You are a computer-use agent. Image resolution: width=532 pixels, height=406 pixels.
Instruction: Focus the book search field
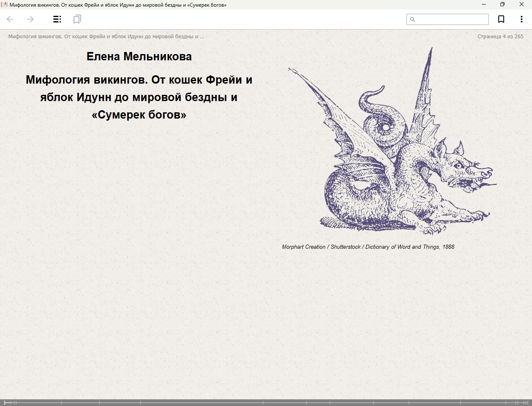(x=451, y=20)
